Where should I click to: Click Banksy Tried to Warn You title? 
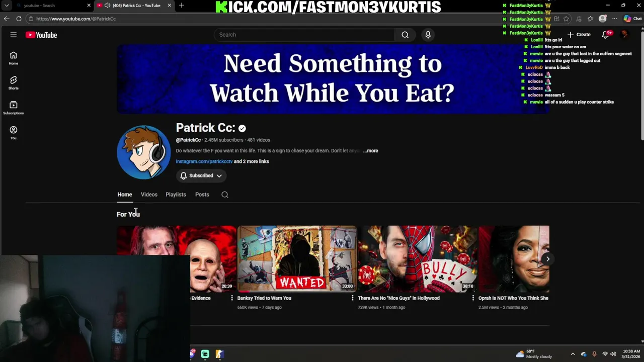(264, 298)
